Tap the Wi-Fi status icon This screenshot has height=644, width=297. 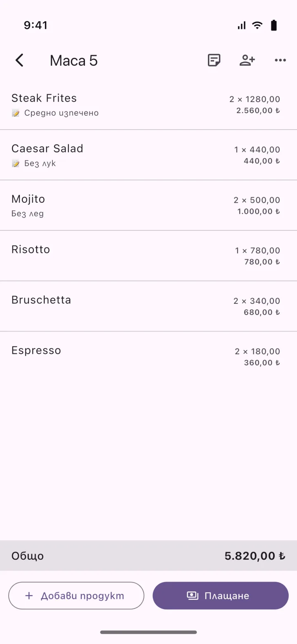point(257,26)
